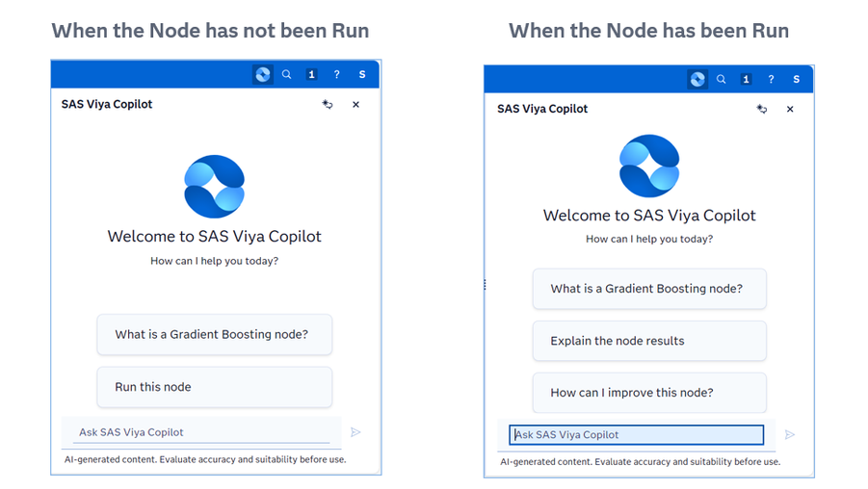Focus the left Ask SAS Viya Copilot field
The height and width of the screenshot is (489, 868).
pyautogui.click(x=201, y=432)
